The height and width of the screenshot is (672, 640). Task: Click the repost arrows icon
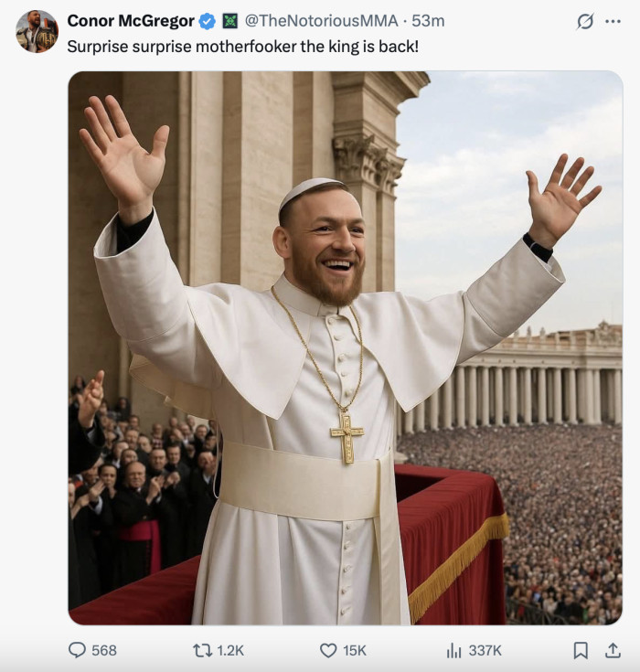click(x=202, y=650)
